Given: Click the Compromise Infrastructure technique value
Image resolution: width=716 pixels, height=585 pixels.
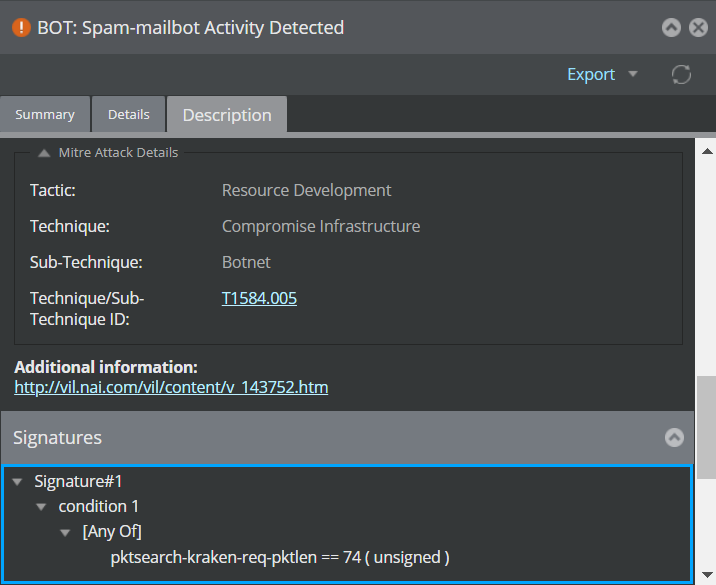Looking at the screenshot, I should click(321, 227).
